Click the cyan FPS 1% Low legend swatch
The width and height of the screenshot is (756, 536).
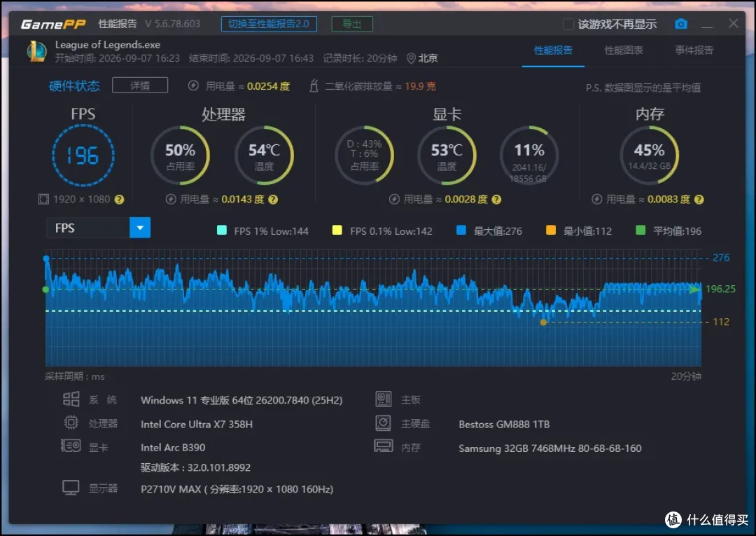coord(222,230)
